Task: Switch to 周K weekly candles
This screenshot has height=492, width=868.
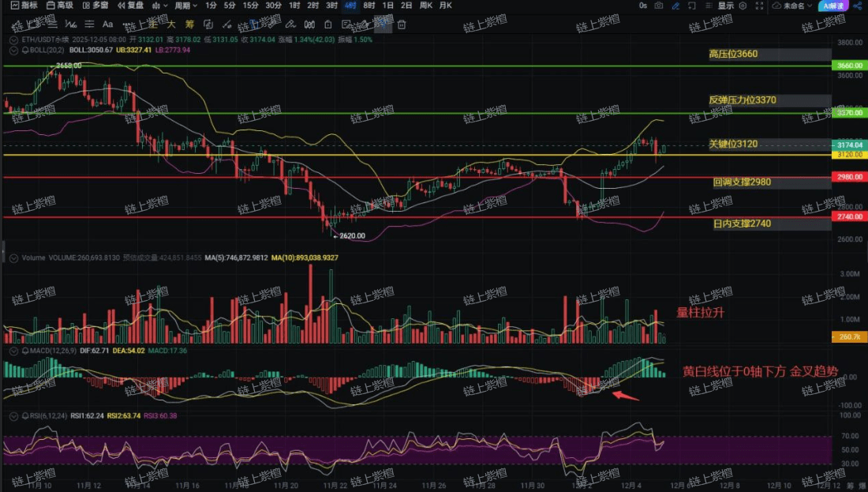Action: point(425,6)
